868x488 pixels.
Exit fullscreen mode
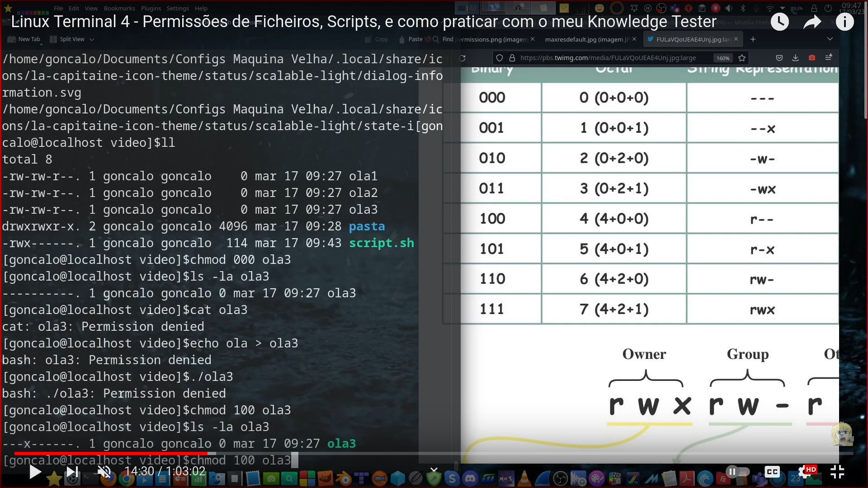(x=837, y=472)
